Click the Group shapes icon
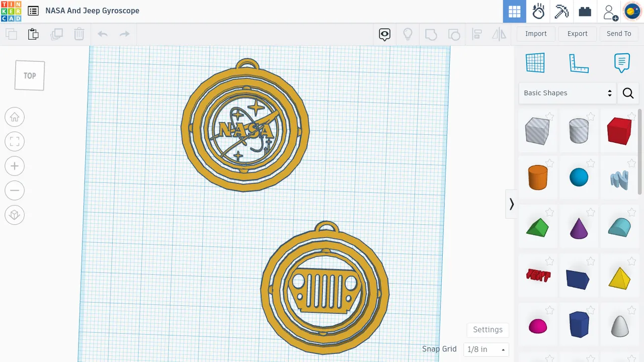644x362 pixels. (x=431, y=34)
